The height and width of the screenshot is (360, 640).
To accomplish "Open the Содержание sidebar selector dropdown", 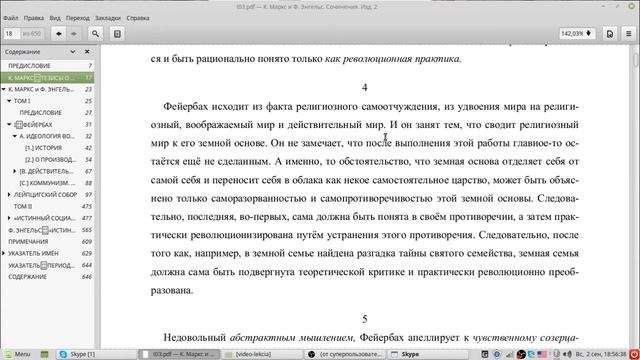I will tap(73, 52).
